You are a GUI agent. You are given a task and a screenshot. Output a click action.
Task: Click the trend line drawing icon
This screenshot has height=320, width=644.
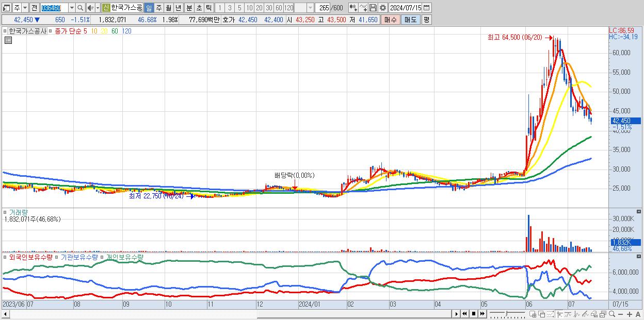pyautogui.click(x=585, y=314)
